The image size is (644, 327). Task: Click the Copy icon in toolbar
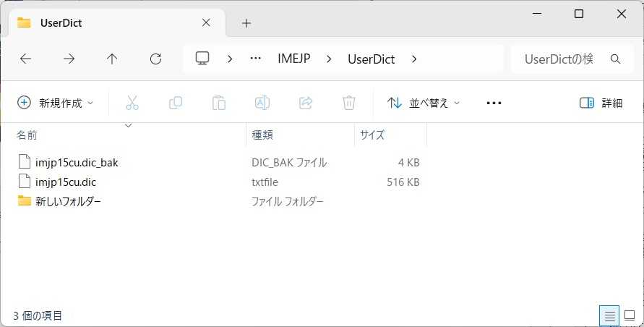coord(176,103)
